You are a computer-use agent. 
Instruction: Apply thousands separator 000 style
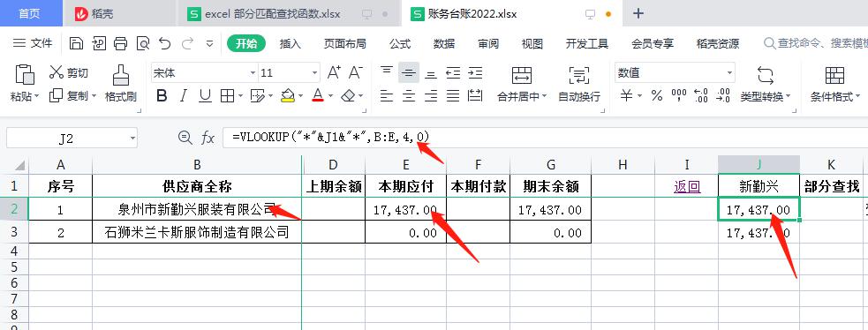679,96
